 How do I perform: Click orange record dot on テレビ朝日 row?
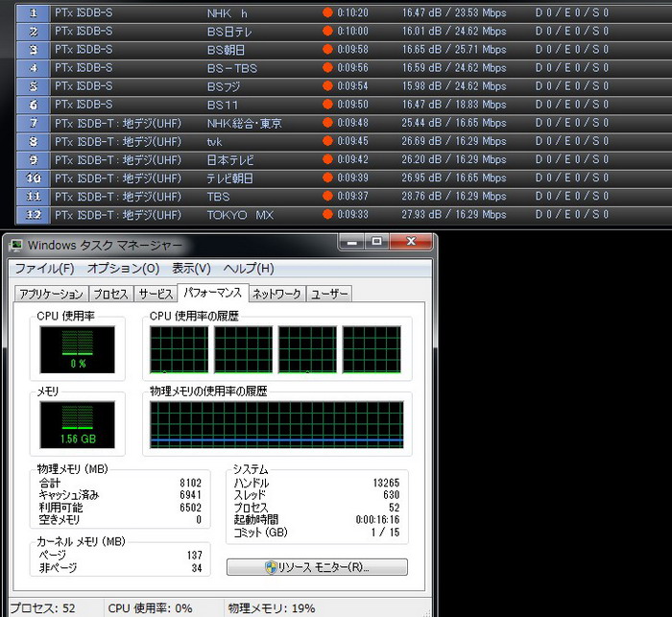pyautogui.click(x=327, y=178)
